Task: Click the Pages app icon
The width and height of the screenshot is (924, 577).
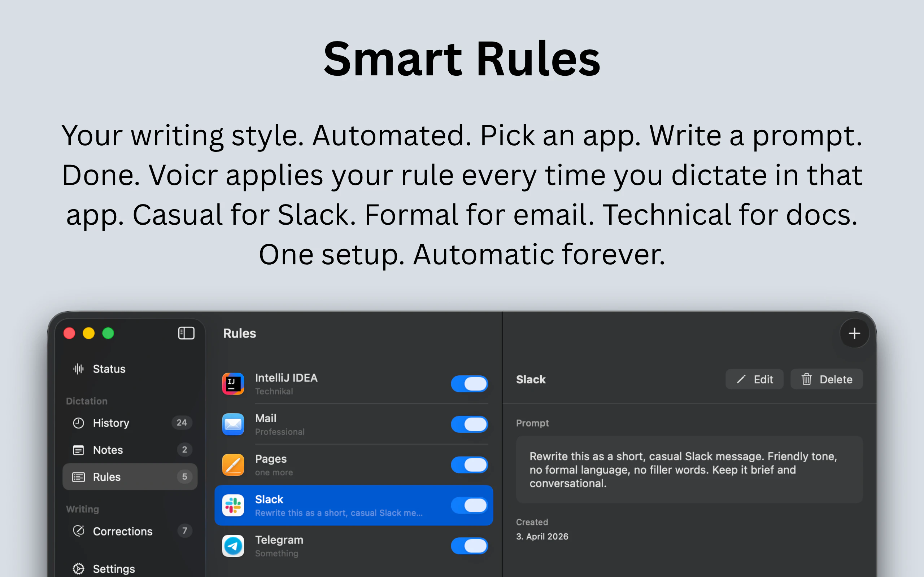Action: point(233,464)
